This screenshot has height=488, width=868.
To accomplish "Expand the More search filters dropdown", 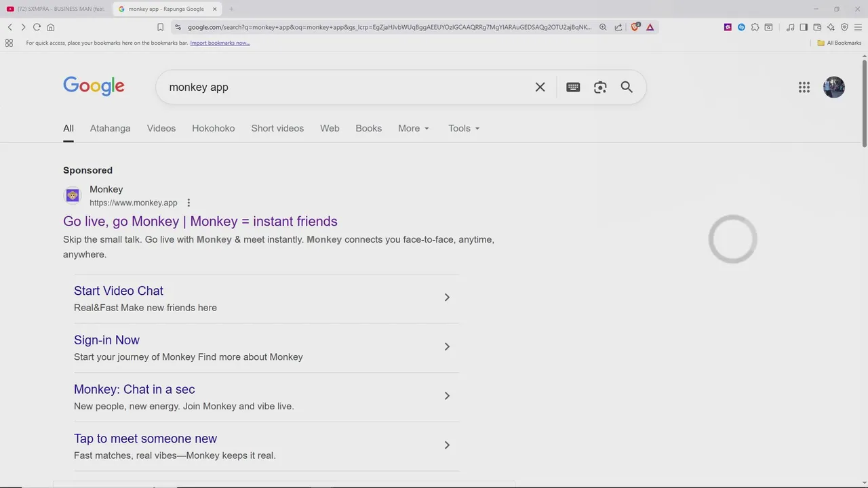I will (414, 128).
